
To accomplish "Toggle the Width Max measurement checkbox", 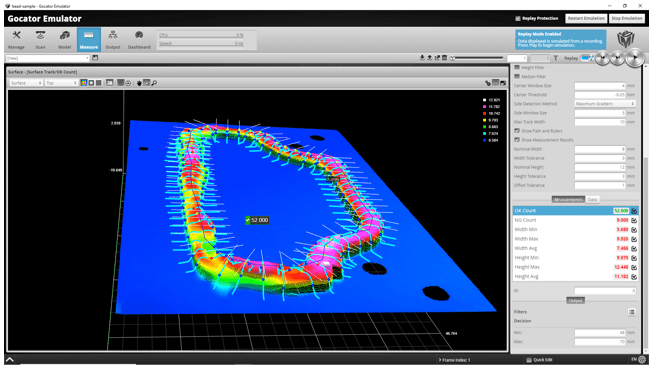I will [x=634, y=239].
